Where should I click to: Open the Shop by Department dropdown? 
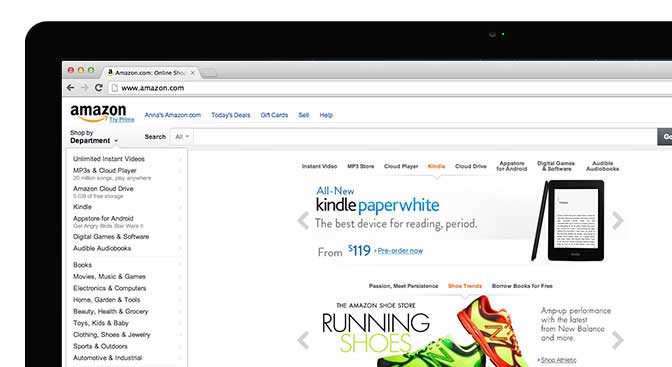(x=94, y=137)
